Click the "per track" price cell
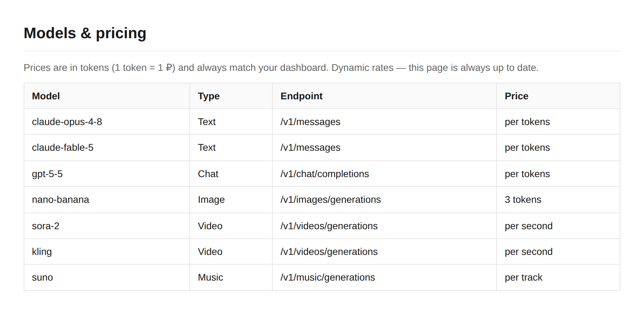The image size is (644, 316). coord(558,277)
